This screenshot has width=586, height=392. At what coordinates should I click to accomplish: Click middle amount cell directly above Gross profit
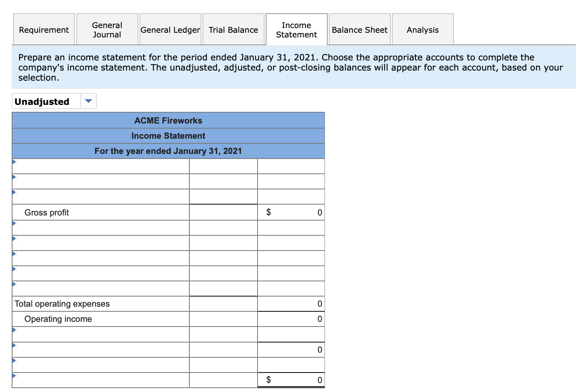tap(224, 197)
